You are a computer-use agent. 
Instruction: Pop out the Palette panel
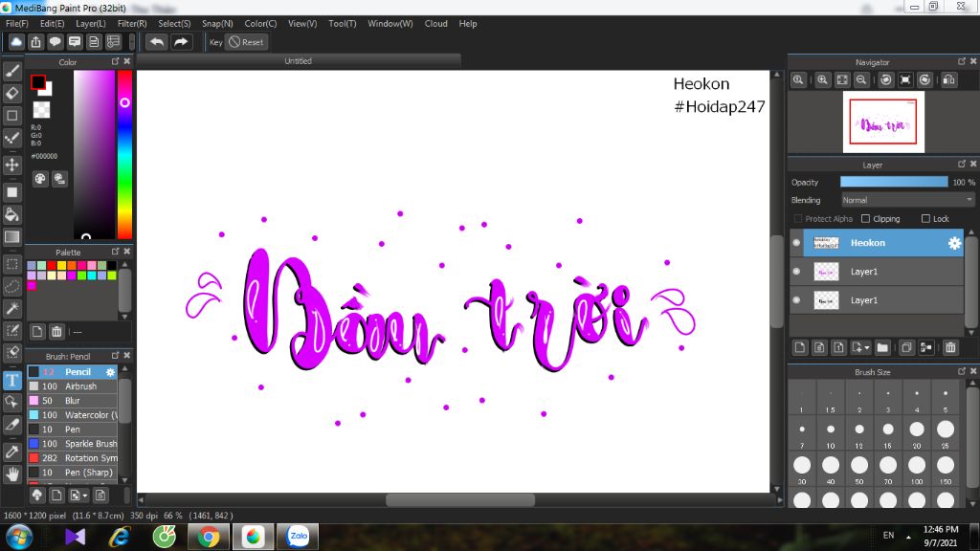click(x=115, y=252)
